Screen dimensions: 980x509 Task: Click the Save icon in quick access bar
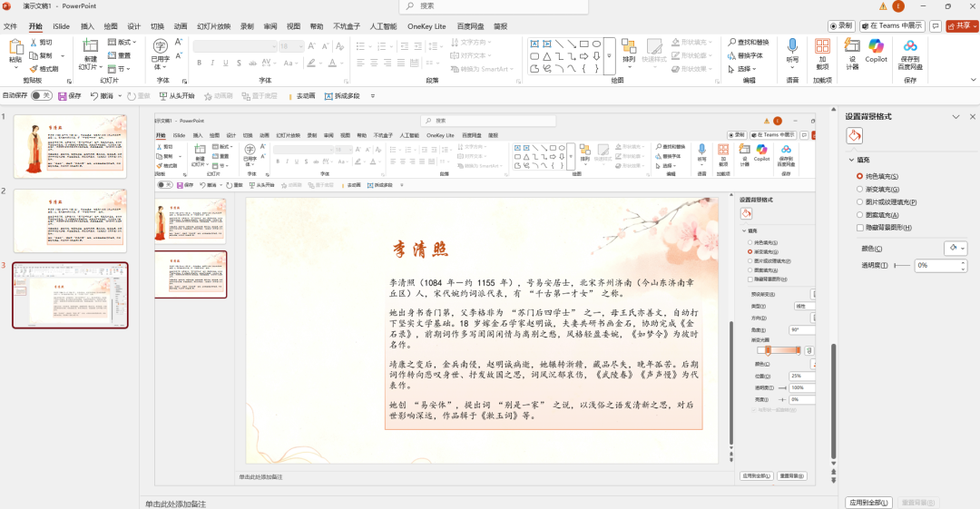coord(63,95)
